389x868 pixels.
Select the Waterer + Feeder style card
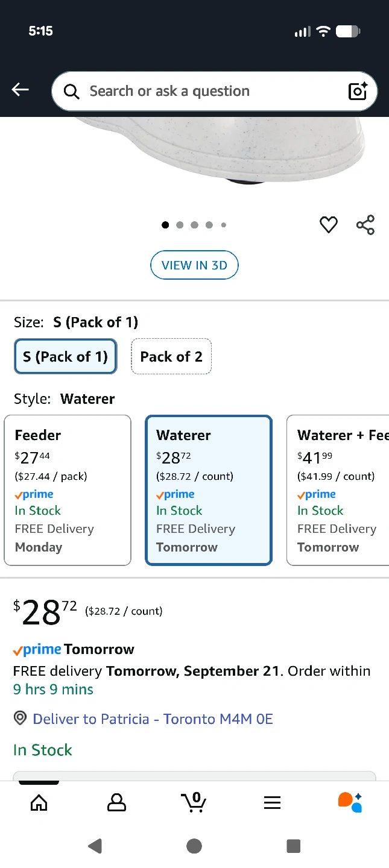[339, 490]
